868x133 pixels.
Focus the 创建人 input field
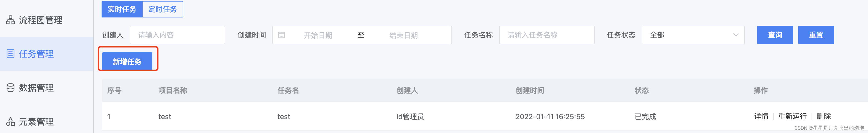177,35
